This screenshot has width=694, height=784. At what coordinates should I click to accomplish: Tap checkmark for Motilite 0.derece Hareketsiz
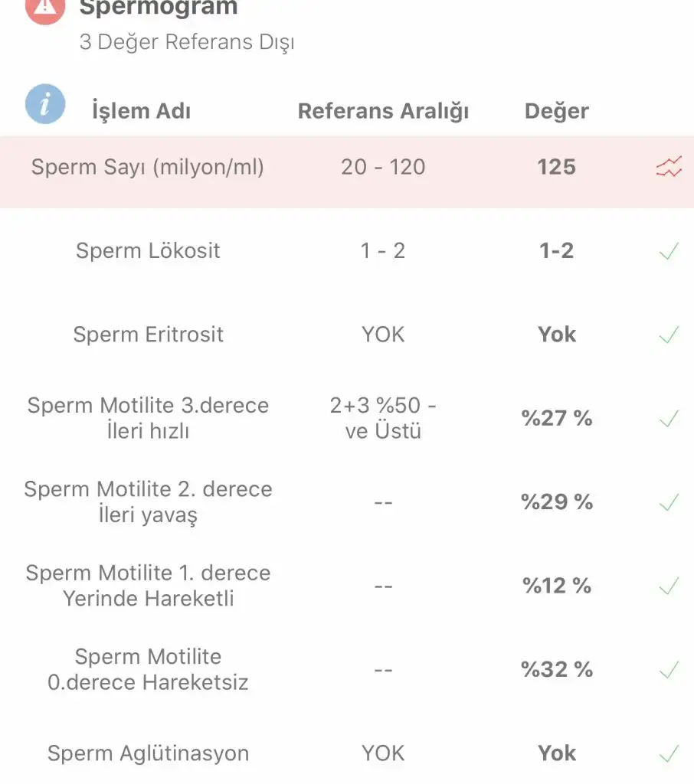[669, 670]
